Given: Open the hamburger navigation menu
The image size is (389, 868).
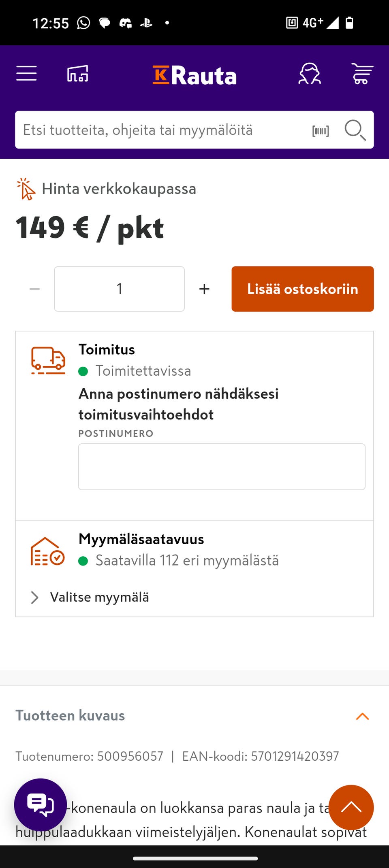Looking at the screenshot, I should (26, 74).
